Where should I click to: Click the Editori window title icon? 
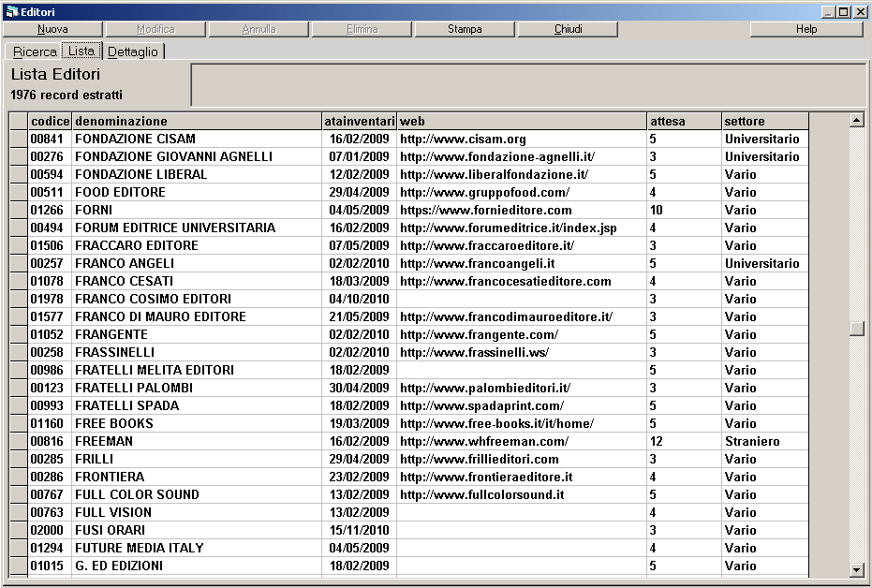point(11,12)
